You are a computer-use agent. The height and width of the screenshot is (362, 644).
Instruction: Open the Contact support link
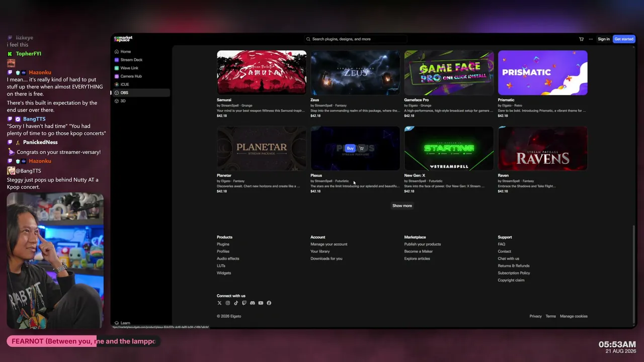pyautogui.click(x=505, y=251)
